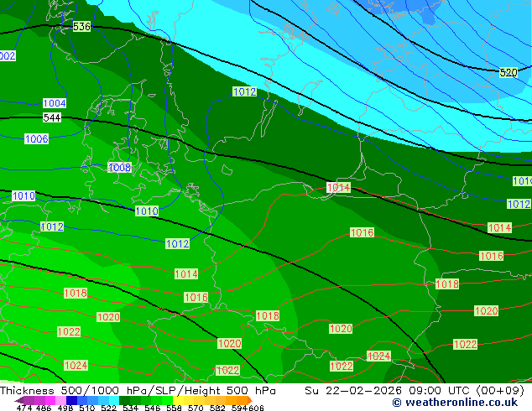
Task: Select the blue 1006 isobar label
Action: [x=37, y=138]
